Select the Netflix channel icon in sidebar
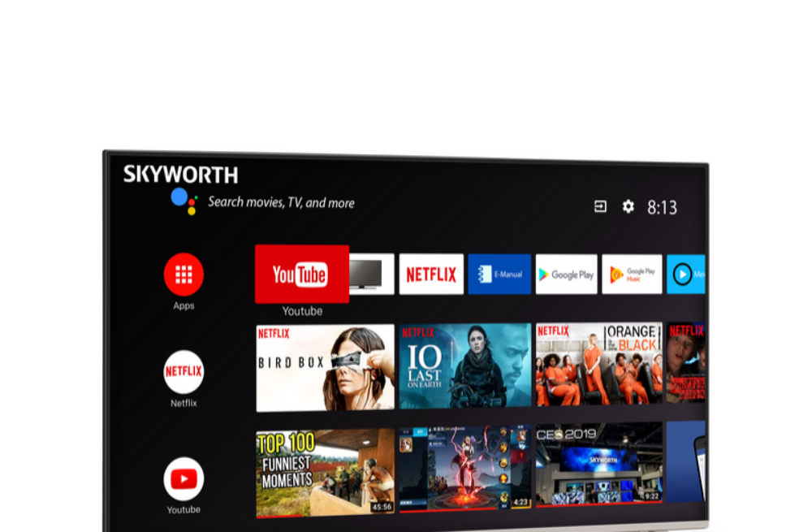 (x=184, y=371)
